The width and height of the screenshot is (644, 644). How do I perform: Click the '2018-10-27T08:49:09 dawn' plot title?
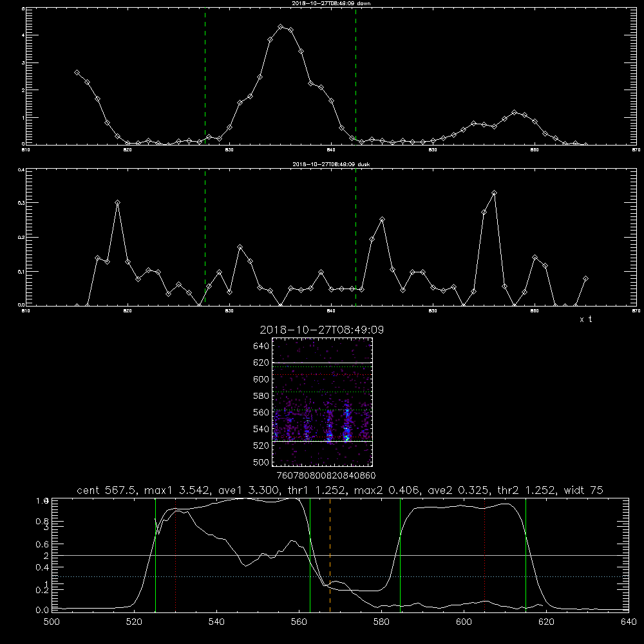tap(331, 3)
